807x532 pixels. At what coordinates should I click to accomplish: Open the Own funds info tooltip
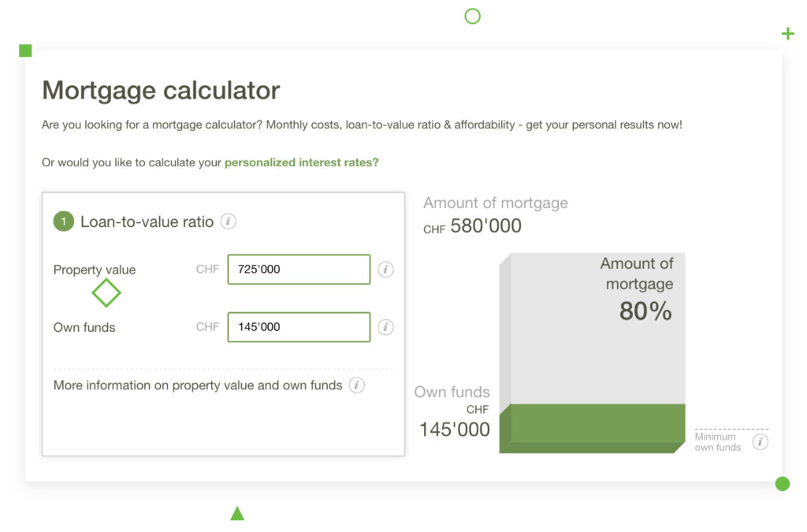tap(385, 326)
